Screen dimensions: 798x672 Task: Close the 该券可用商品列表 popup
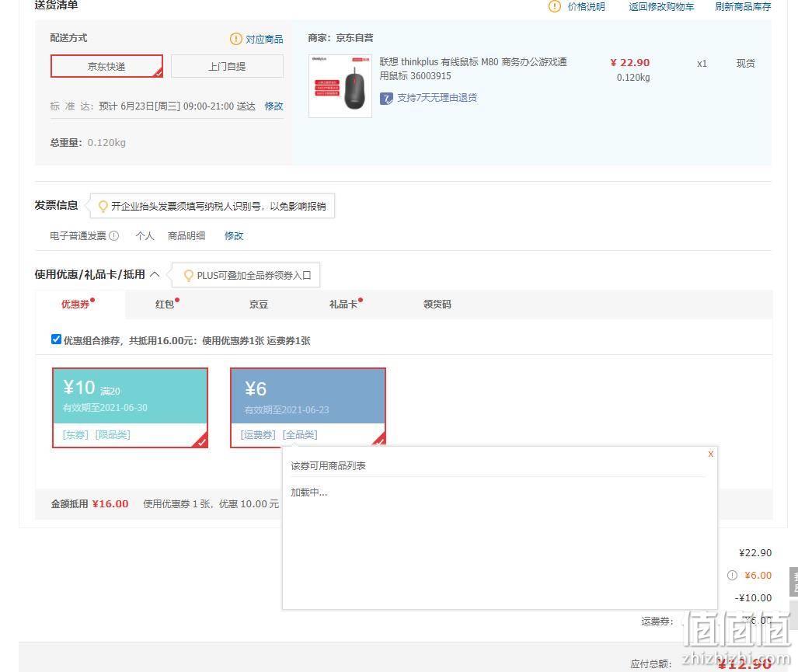click(711, 454)
